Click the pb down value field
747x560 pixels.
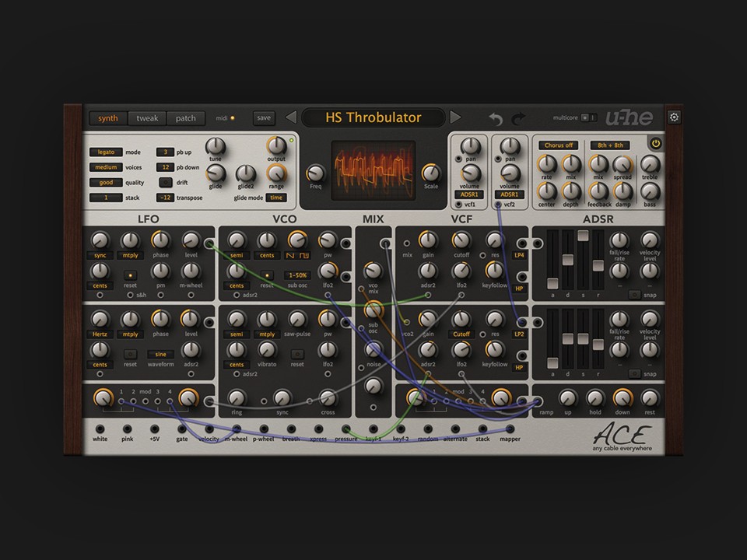coord(165,167)
